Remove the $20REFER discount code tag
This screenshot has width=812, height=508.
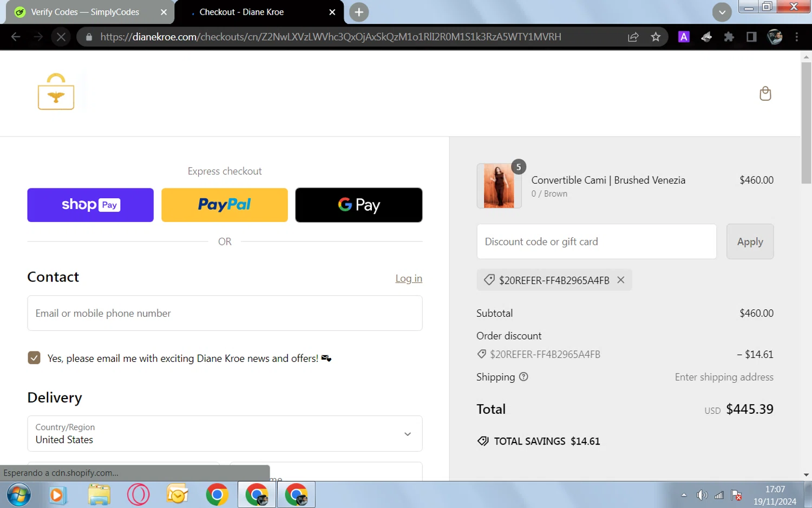click(x=621, y=280)
